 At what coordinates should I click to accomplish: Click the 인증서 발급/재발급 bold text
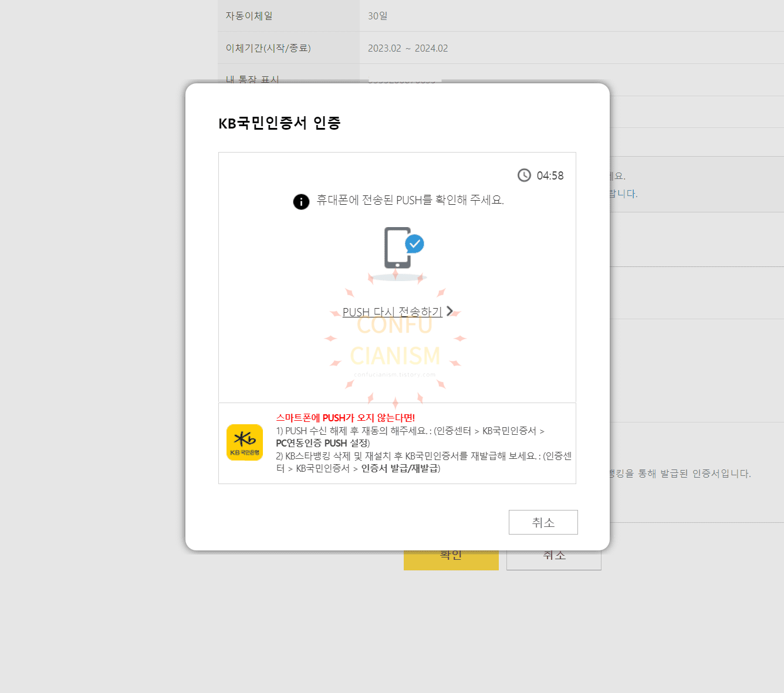point(400,468)
